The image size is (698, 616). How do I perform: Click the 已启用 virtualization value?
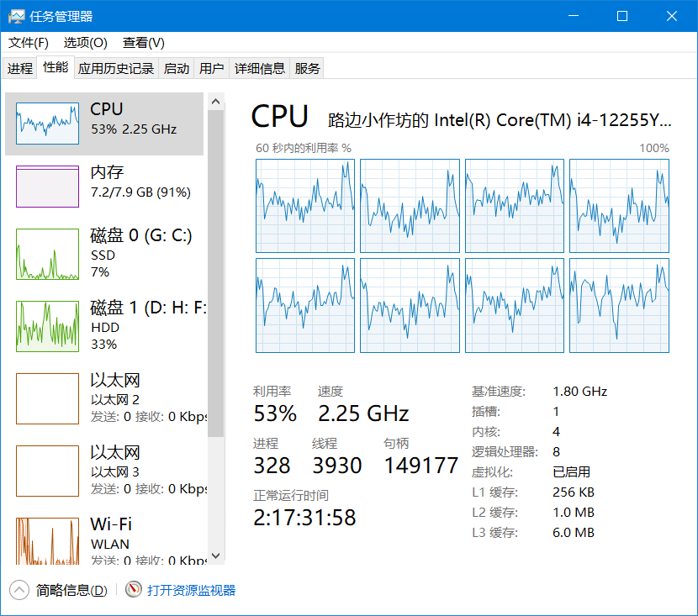(x=571, y=471)
